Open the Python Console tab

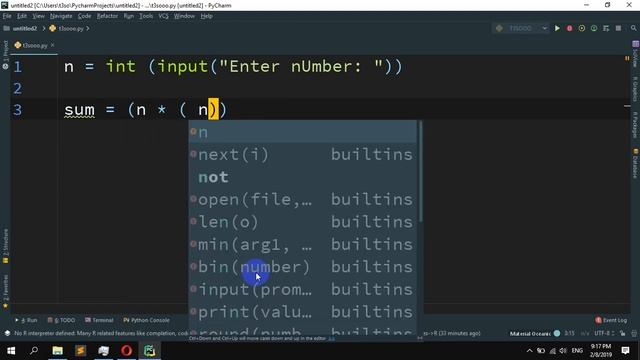(x=147, y=320)
